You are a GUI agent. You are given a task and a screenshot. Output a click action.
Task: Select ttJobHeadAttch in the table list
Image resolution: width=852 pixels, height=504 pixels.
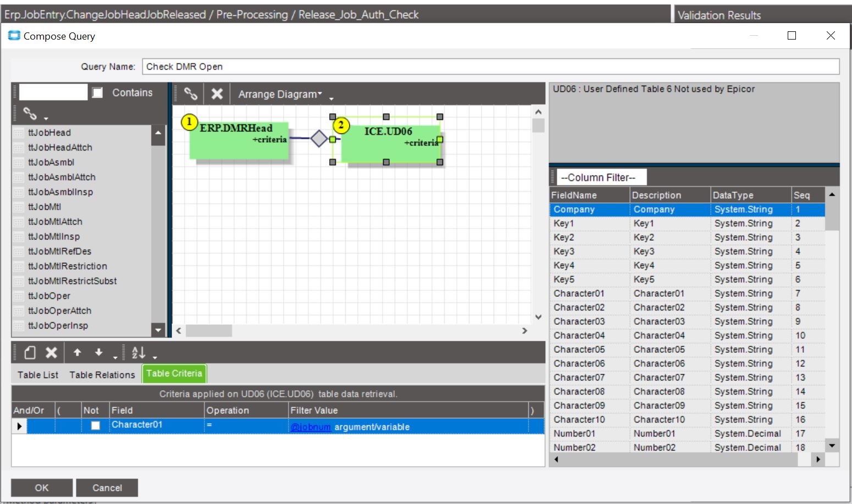[x=60, y=147]
